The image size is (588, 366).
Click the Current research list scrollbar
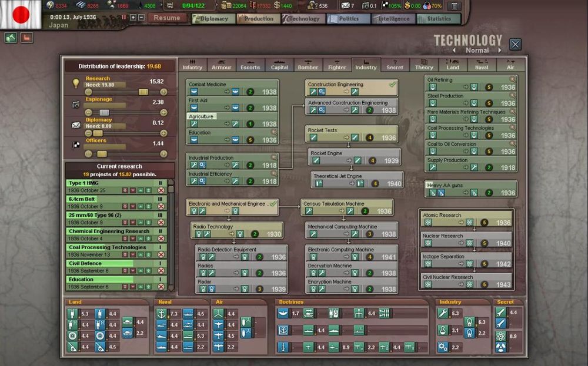pos(171,235)
